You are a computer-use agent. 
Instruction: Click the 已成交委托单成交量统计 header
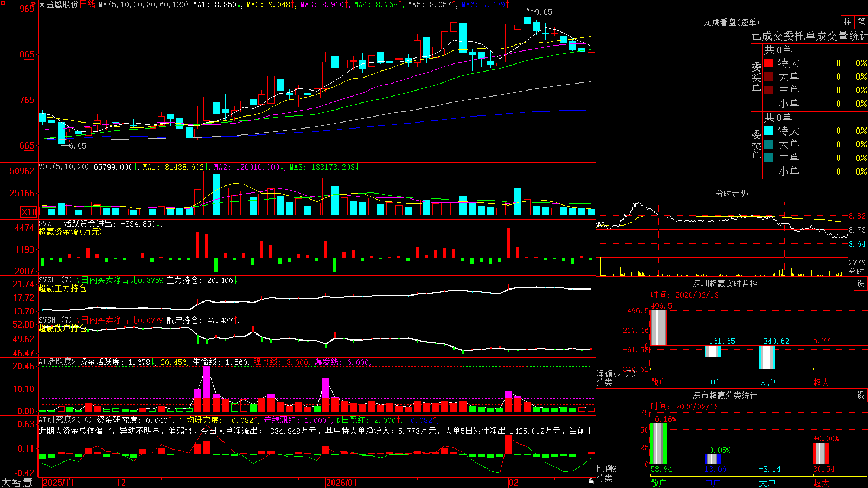(809, 36)
